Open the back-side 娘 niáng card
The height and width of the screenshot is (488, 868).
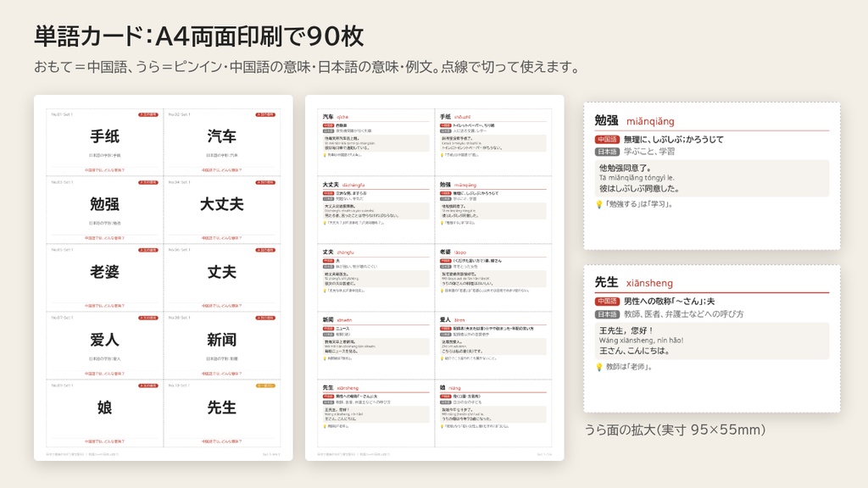pyautogui.click(x=493, y=413)
